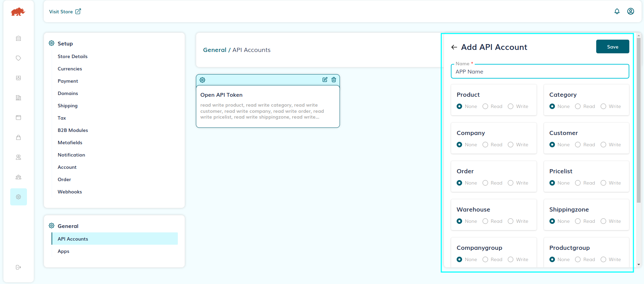Set Warehouse permission to Write
Image resolution: width=644 pixels, height=284 pixels.
[511, 221]
